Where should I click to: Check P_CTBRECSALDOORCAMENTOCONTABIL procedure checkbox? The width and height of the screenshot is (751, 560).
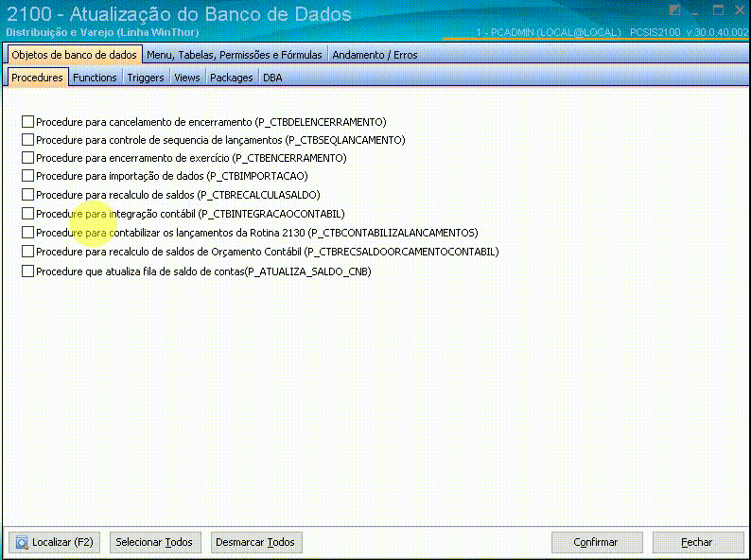coord(27,251)
